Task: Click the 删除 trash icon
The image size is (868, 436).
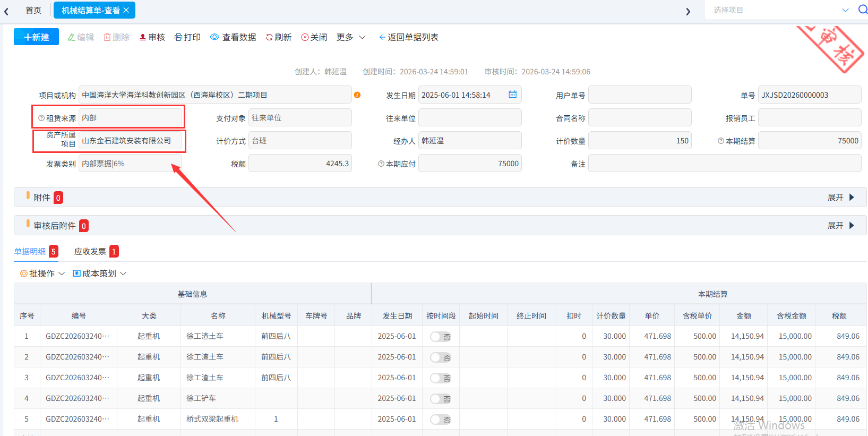Action: coord(107,37)
